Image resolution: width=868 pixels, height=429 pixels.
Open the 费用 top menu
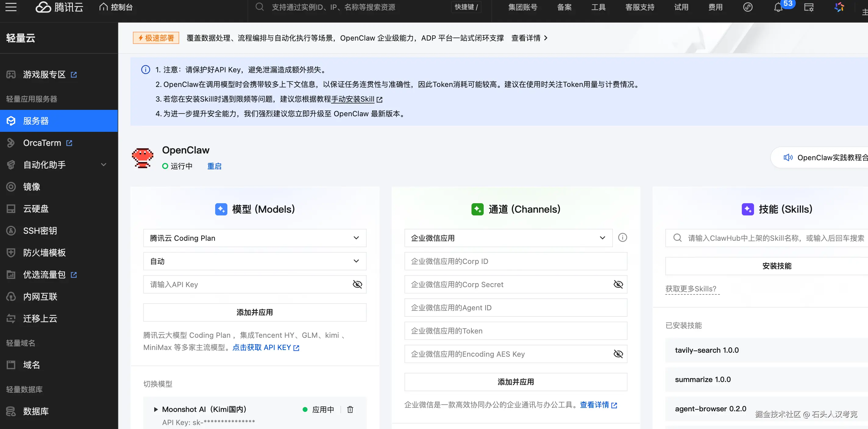coord(715,7)
